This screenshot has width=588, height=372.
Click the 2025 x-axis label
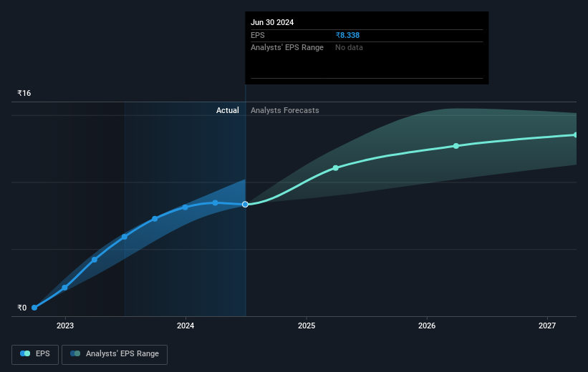tap(307, 326)
